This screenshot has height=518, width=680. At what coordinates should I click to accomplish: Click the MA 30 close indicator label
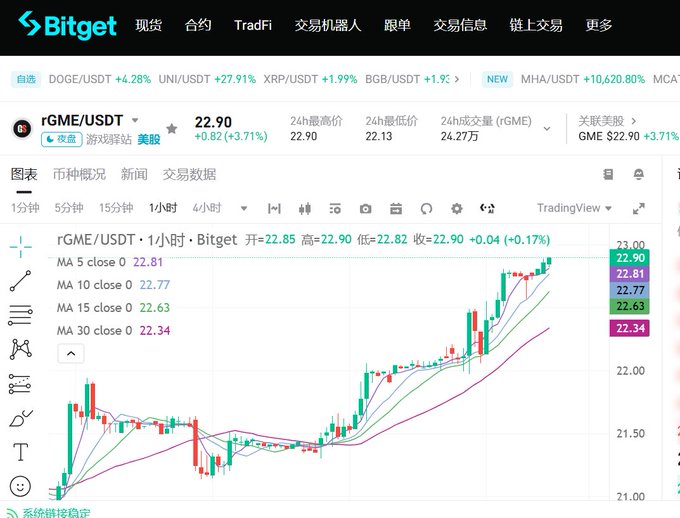pyautogui.click(x=94, y=331)
